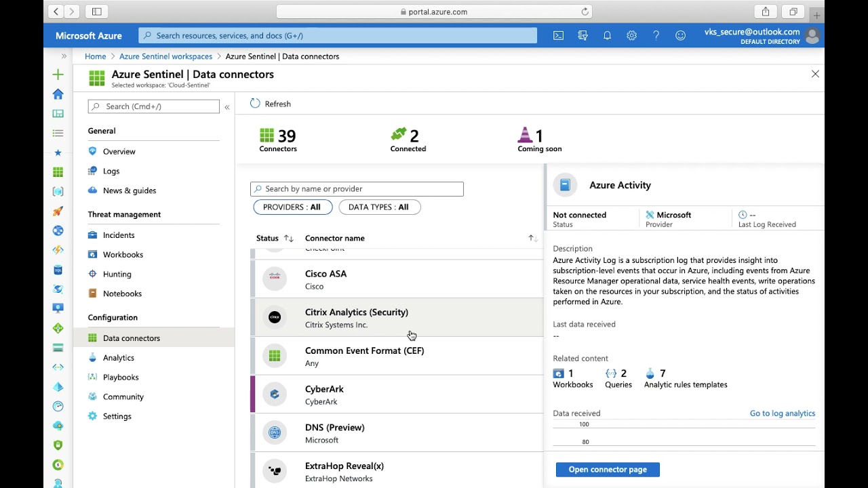Toggle the Safari sidebar button
868x488 pixels.
click(x=96, y=12)
